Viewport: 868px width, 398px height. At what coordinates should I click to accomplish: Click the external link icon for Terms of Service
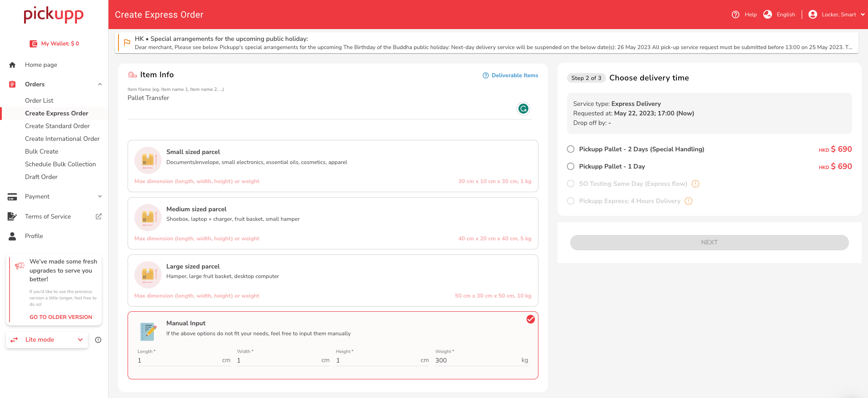[x=99, y=217]
